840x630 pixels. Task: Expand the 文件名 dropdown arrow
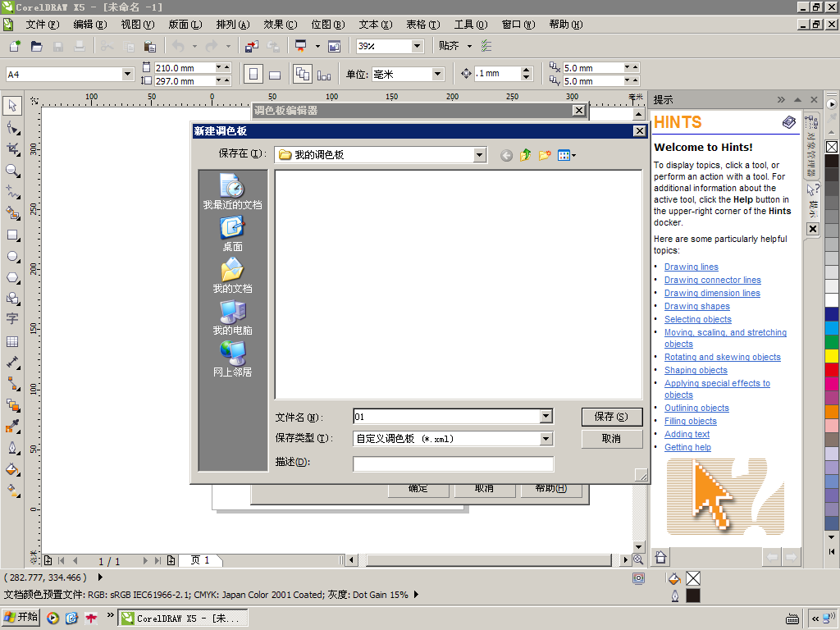[546, 416]
